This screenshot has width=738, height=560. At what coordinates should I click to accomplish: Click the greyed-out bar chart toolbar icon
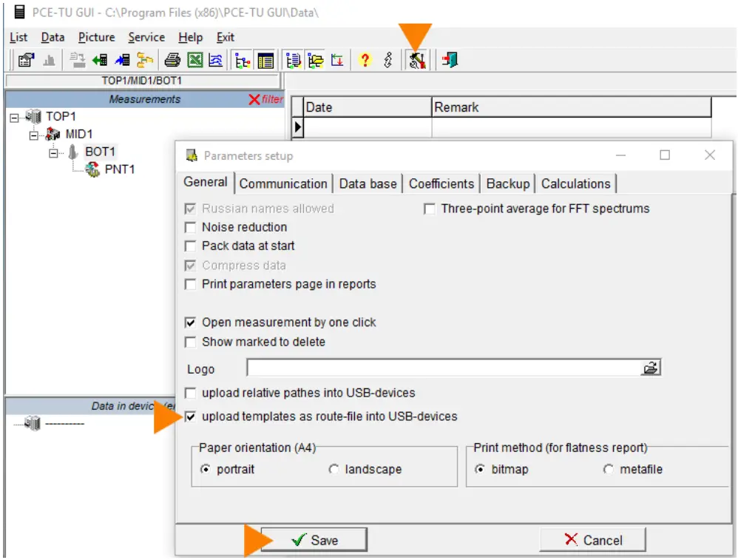point(49,60)
